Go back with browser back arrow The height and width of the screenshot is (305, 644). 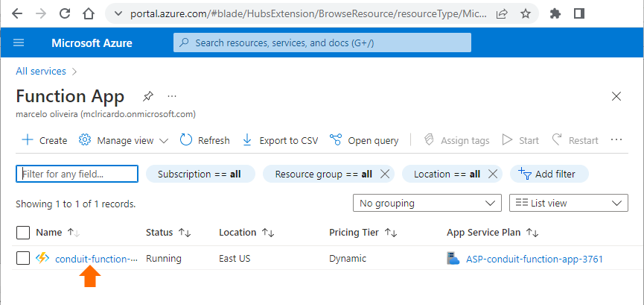[x=17, y=13]
